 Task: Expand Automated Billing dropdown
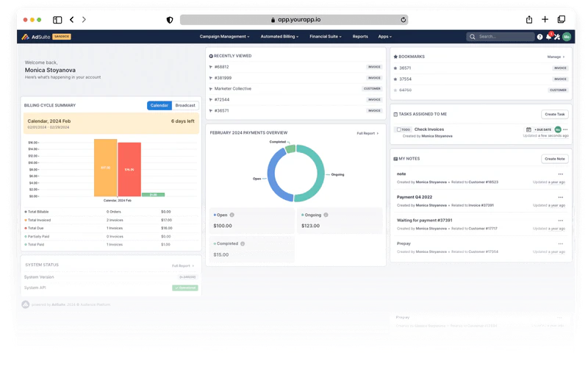tap(279, 37)
